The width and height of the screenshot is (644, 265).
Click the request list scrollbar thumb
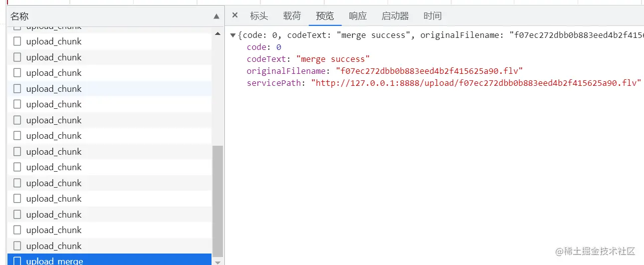[x=217, y=201]
